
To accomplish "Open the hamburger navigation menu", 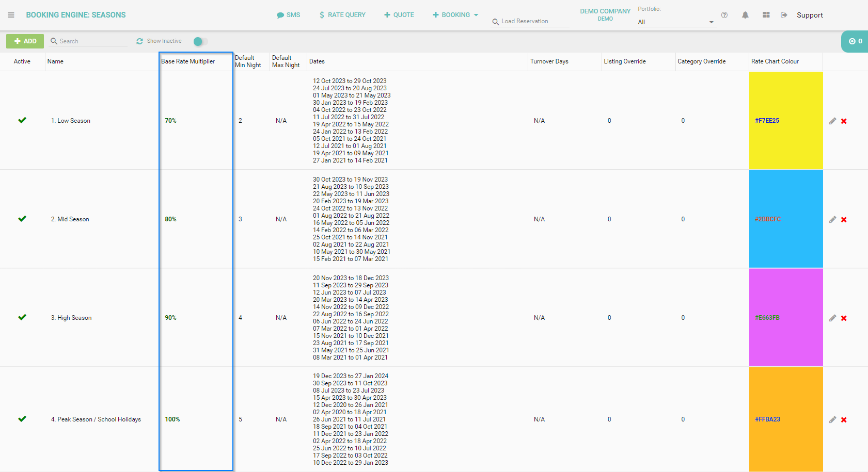I will click(11, 15).
